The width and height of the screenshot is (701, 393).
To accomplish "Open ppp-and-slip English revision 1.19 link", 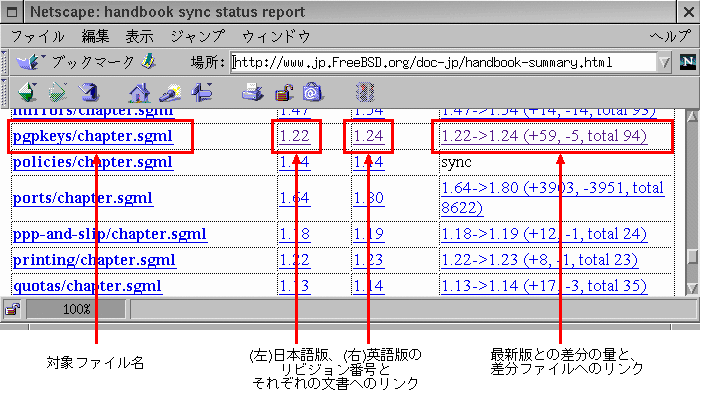I will tap(369, 234).
